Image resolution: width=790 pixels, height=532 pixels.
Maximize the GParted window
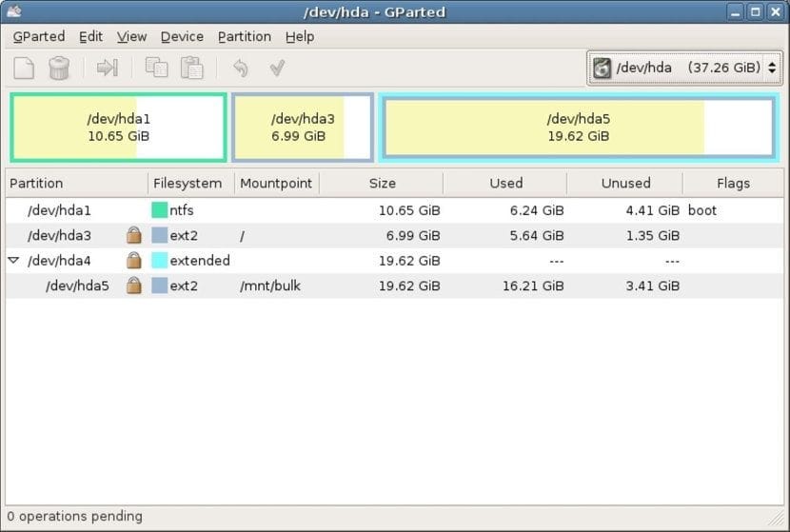coord(755,11)
